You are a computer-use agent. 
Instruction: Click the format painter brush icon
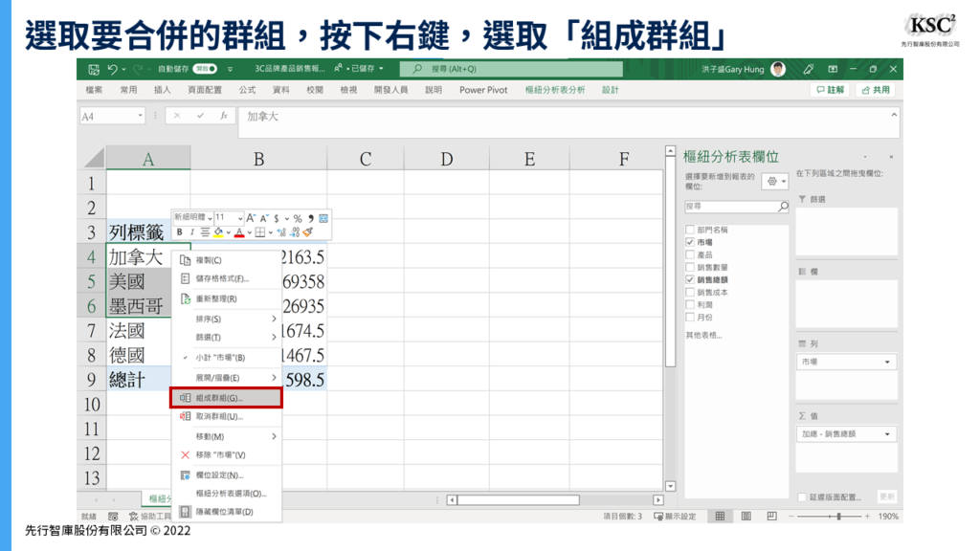pyautogui.click(x=308, y=232)
